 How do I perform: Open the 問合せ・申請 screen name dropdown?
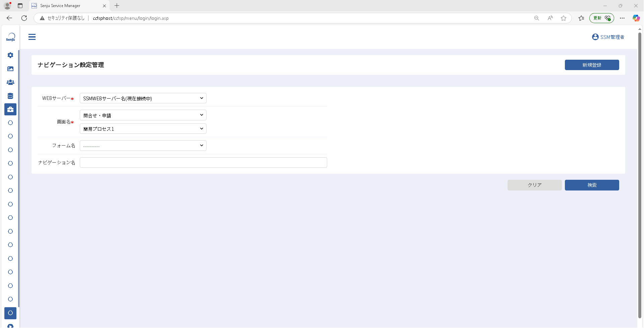[x=143, y=115]
